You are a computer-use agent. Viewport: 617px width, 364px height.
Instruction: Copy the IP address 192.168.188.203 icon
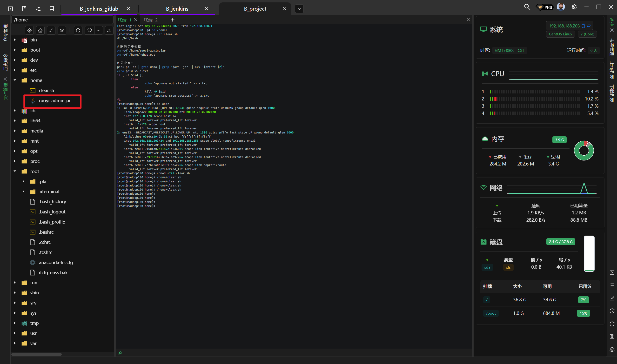pos(583,26)
